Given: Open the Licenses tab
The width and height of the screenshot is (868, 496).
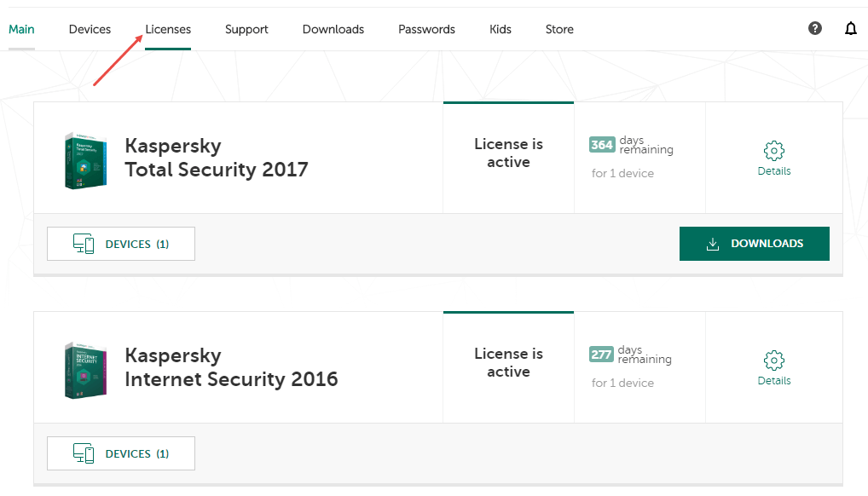Looking at the screenshot, I should (168, 29).
